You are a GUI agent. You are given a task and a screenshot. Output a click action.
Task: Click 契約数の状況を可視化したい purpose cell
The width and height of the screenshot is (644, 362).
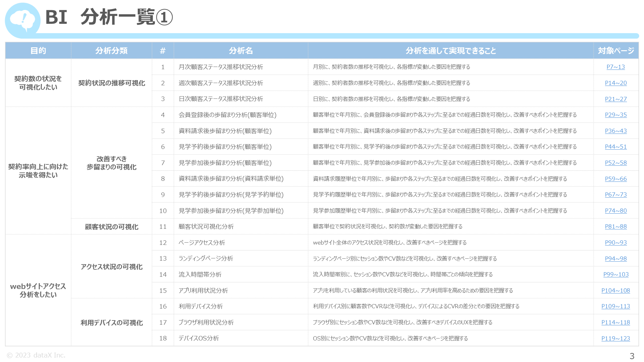click(x=38, y=83)
